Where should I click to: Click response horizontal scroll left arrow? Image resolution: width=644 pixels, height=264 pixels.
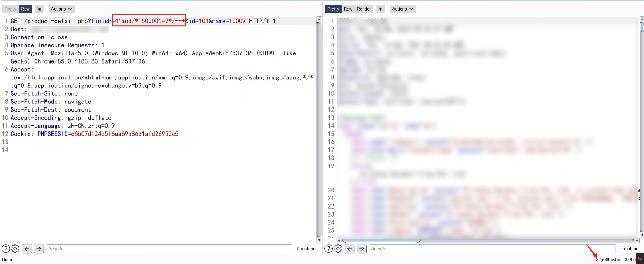(x=339, y=241)
